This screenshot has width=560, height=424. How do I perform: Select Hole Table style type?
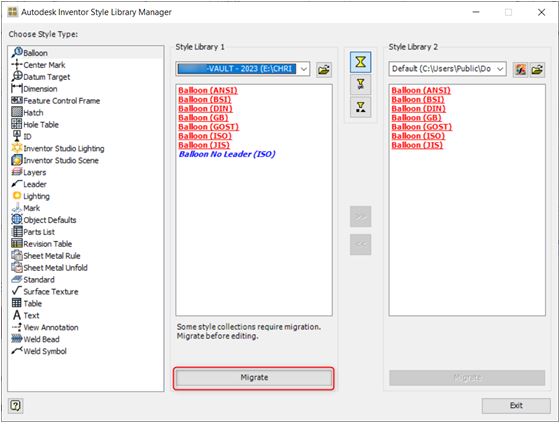pyautogui.click(x=35, y=124)
